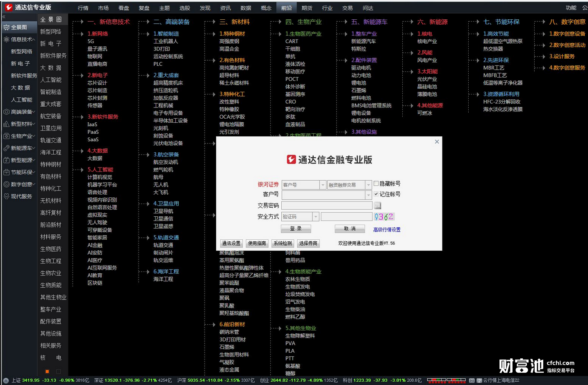Click the red-green connection indicator bars
Screen dimensions: 588x385
(446, 380)
